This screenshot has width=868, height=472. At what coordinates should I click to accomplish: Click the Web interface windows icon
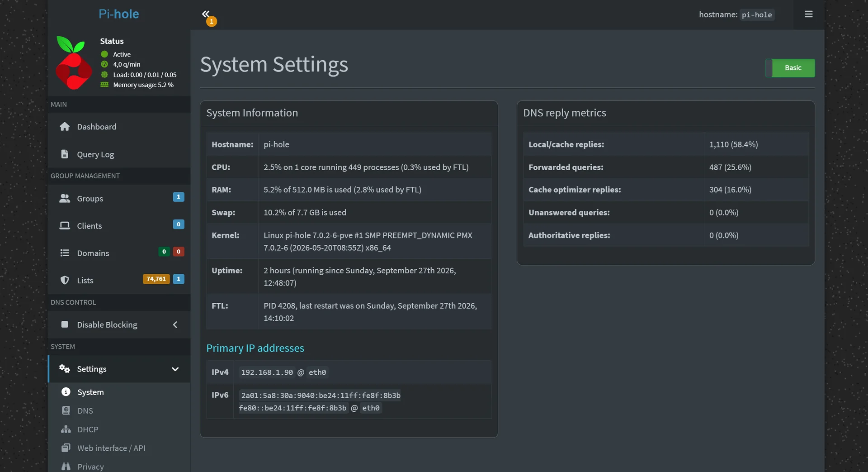pyautogui.click(x=66, y=448)
